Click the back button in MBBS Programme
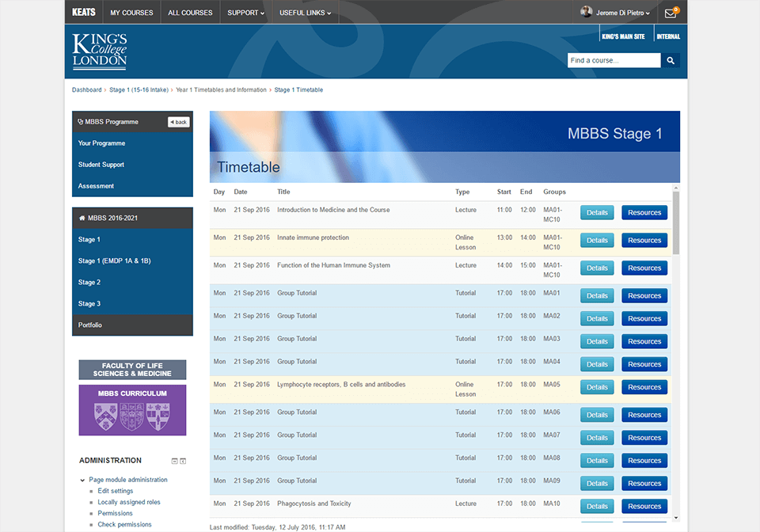This screenshot has height=532, width=760. point(178,122)
